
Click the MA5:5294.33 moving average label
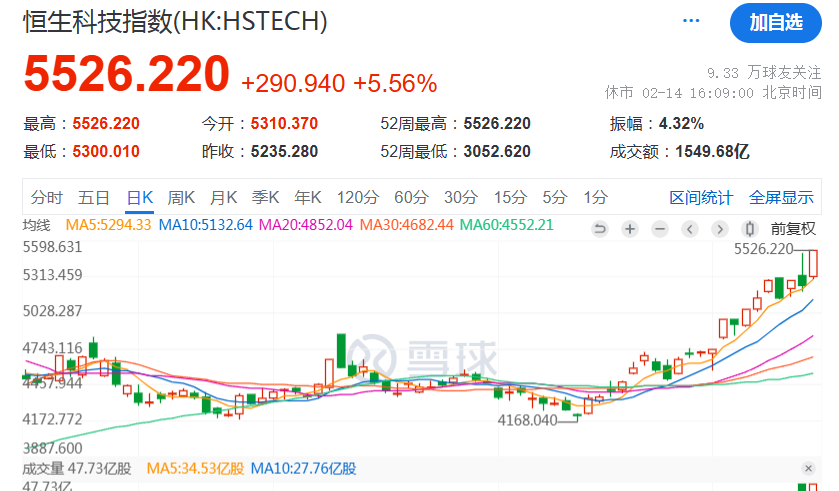click(108, 225)
